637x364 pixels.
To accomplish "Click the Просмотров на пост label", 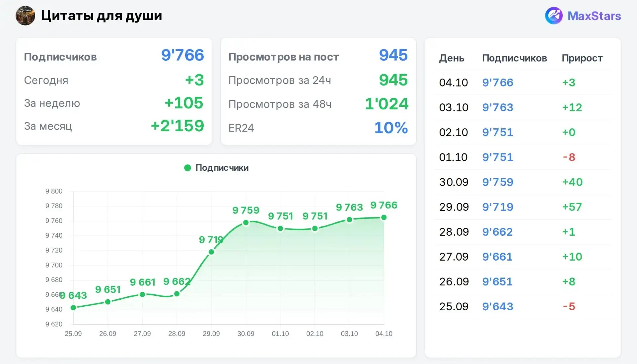I will coord(284,57).
